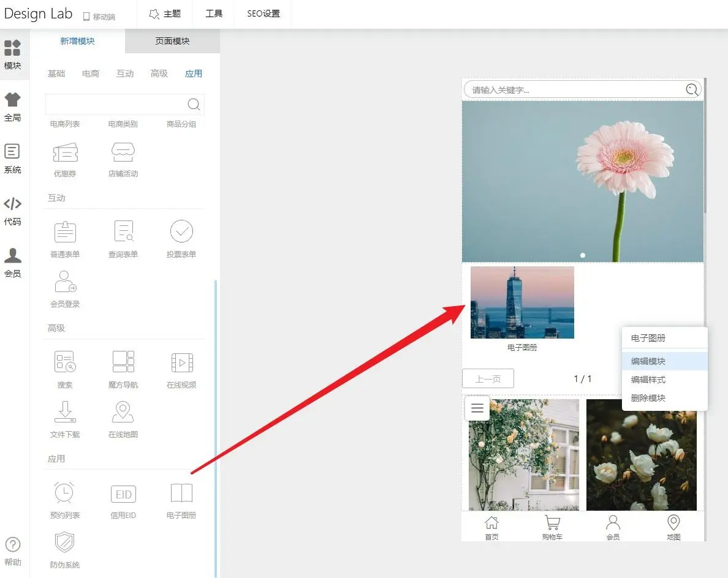Click the module search input field

click(116, 104)
